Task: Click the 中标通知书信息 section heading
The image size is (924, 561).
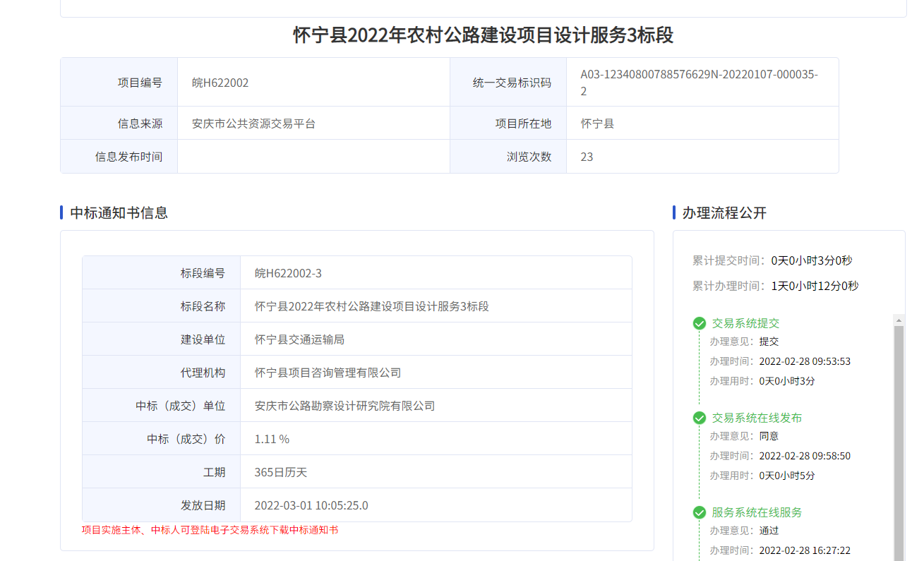Action: (x=119, y=212)
